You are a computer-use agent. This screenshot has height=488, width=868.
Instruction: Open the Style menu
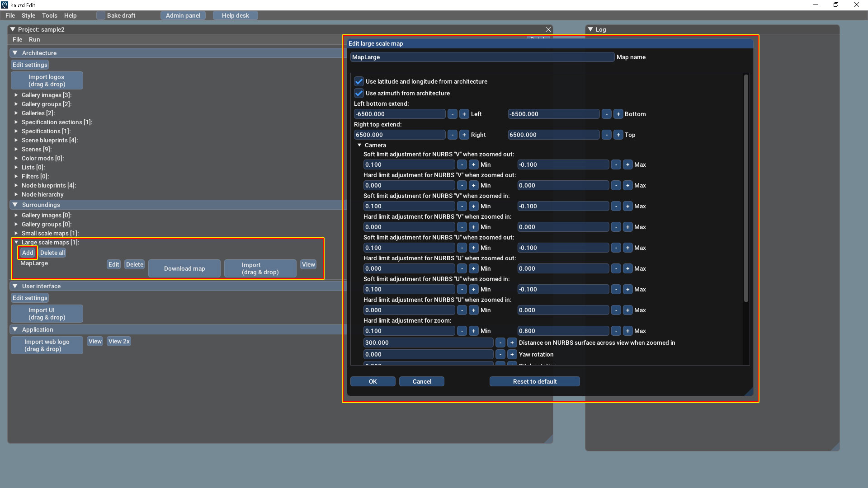click(x=28, y=15)
